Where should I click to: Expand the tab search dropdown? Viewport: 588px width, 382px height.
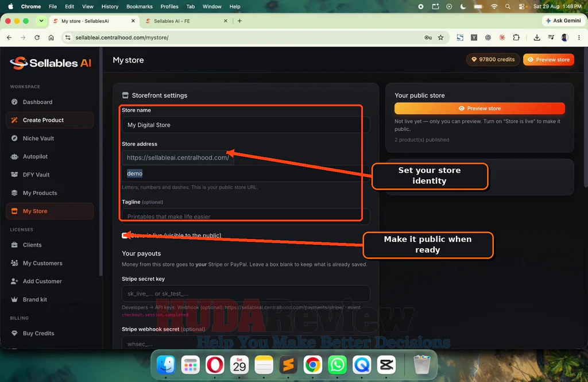tap(41, 21)
